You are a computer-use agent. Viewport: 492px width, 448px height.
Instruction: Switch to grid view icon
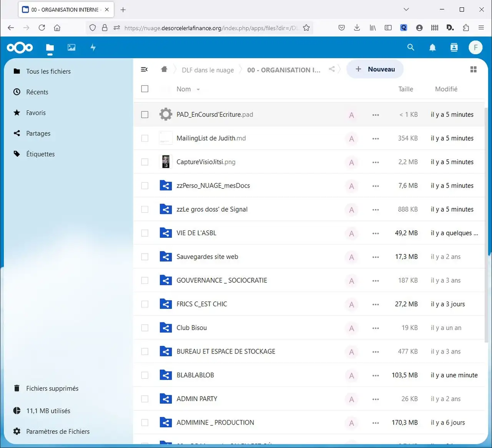[x=474, y=70]
